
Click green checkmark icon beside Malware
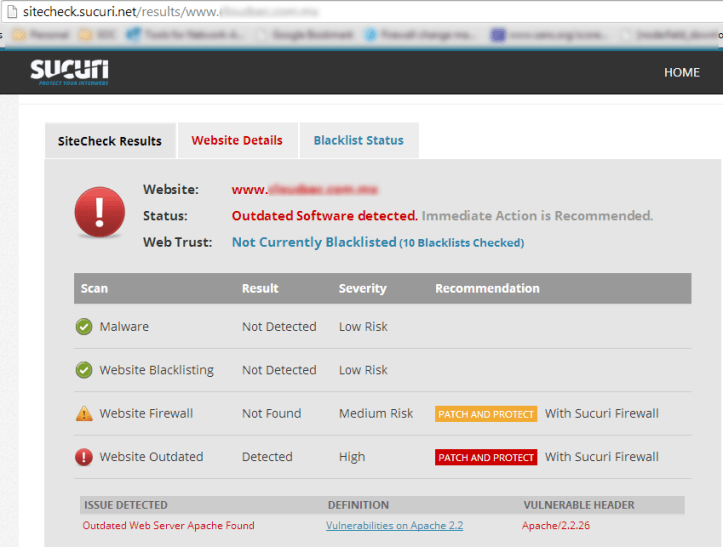tap(84, 327)
